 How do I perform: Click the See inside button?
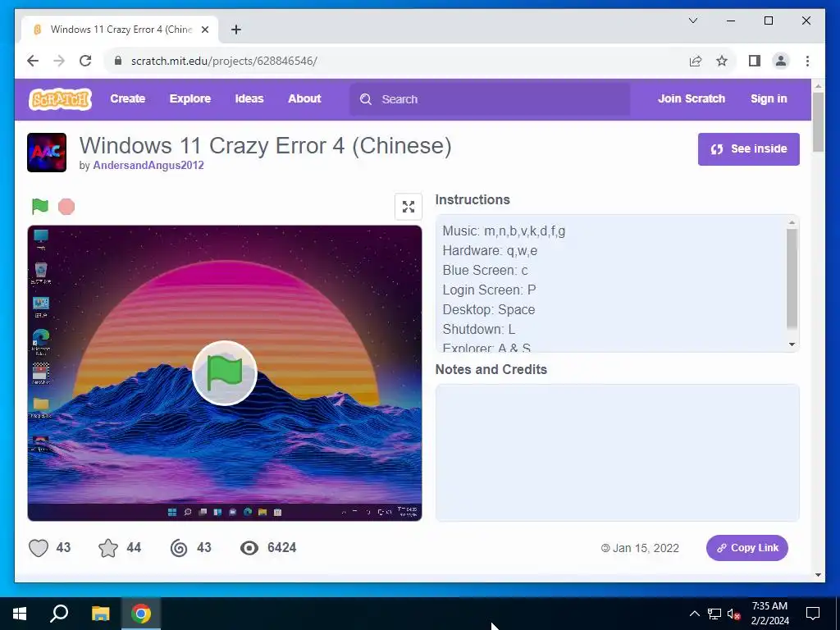click(x=748, y=149)
